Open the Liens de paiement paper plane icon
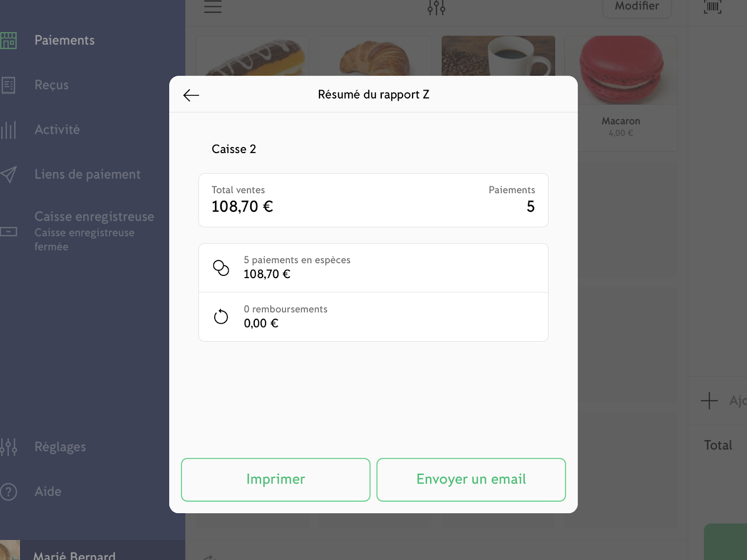Viewport: 747px width, 560px height. [x=8, y=175]
